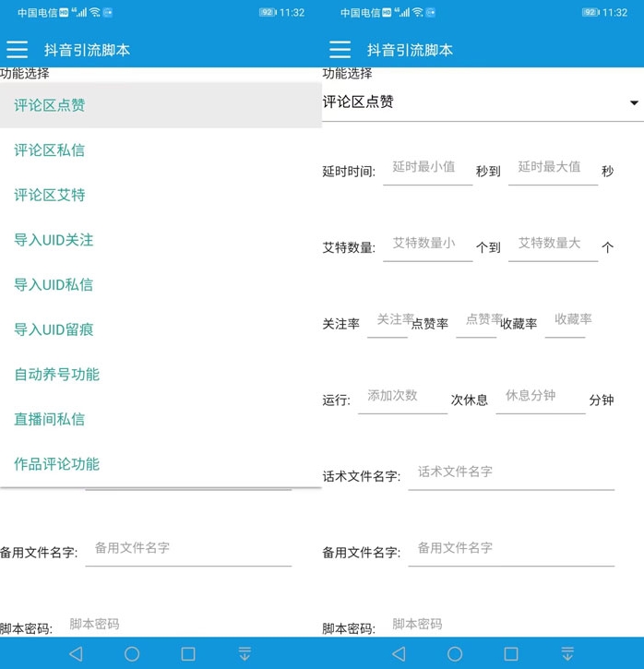This screenshot has height=669, width=644.
Task: Tap the 艾特数量: label
Action: 349,247
